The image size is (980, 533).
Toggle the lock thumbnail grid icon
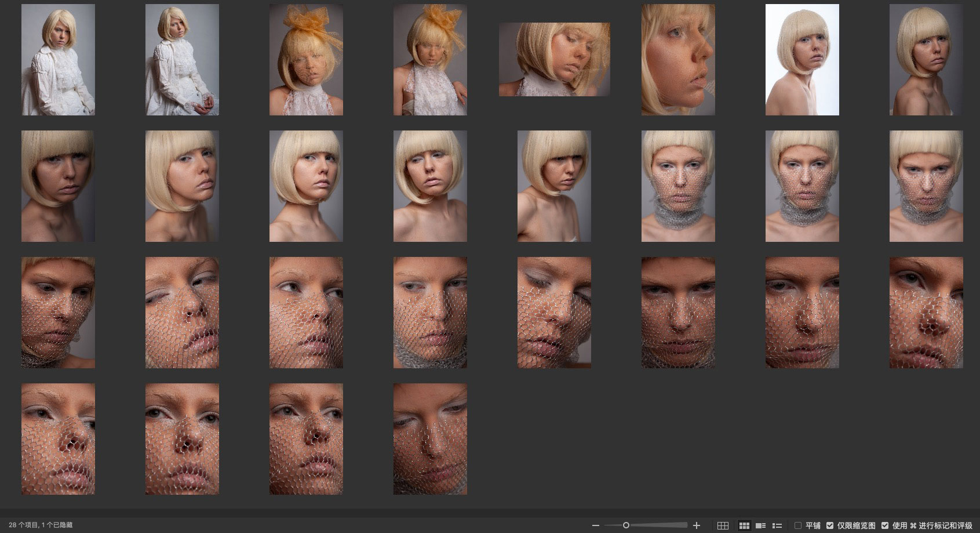(723, 525)
